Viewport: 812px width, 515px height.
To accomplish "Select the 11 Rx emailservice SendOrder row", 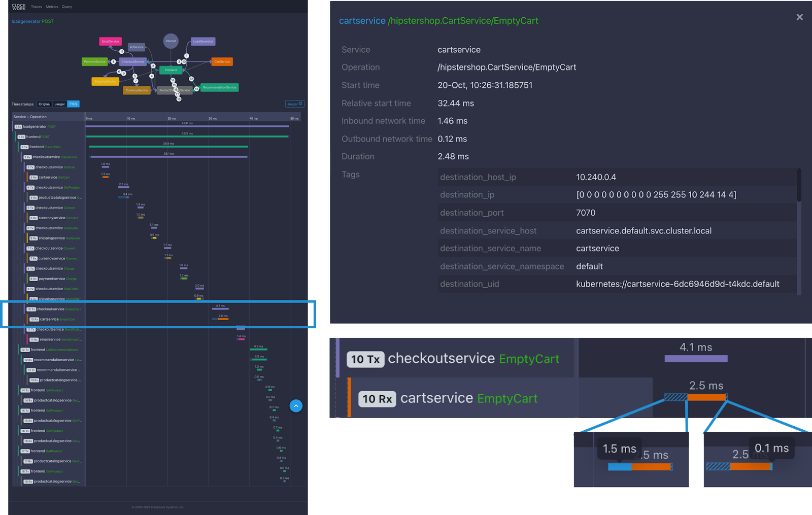I will (56, 340).
